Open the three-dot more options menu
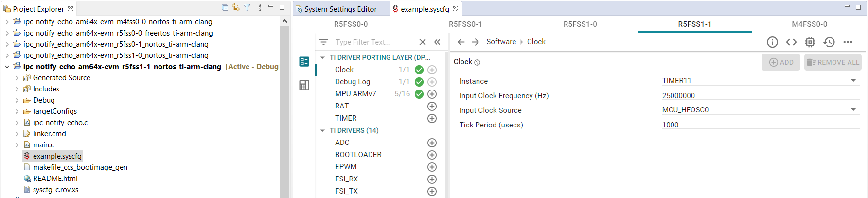This screenshot has height=198, width=868. (848, 42)
